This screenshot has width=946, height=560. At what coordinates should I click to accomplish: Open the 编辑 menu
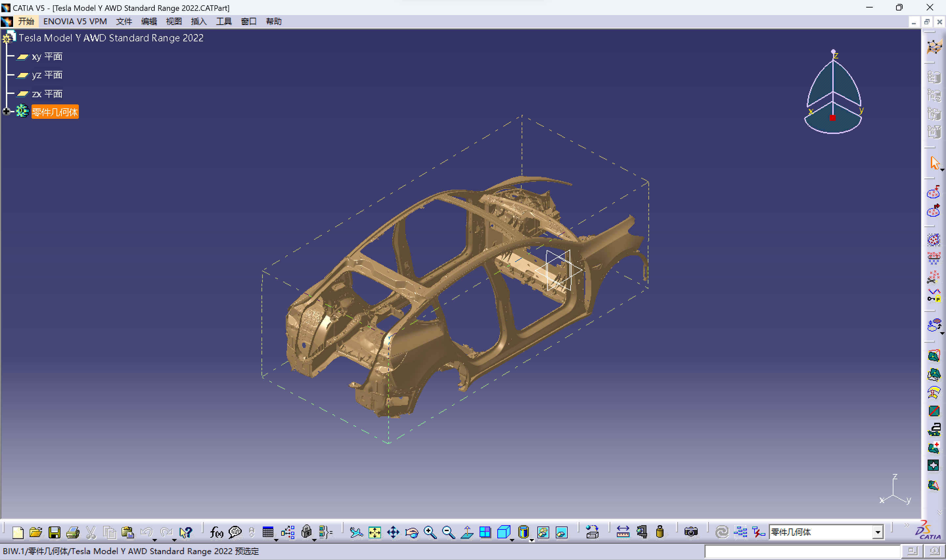pos(149,22)
